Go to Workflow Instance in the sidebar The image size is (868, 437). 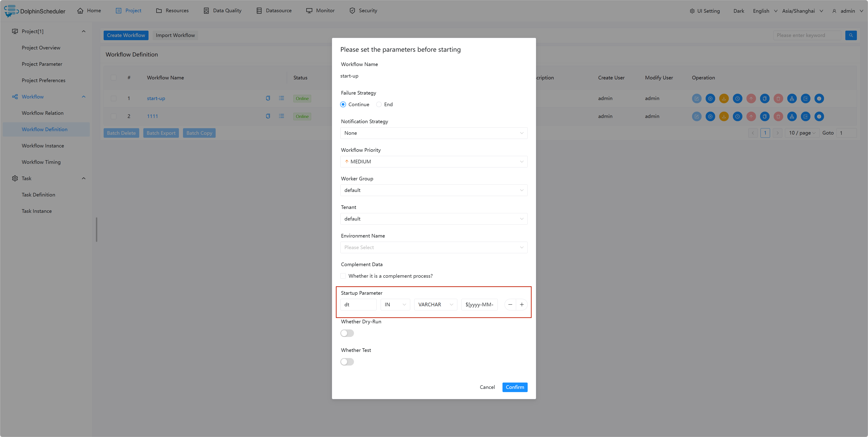coord(43,146)
